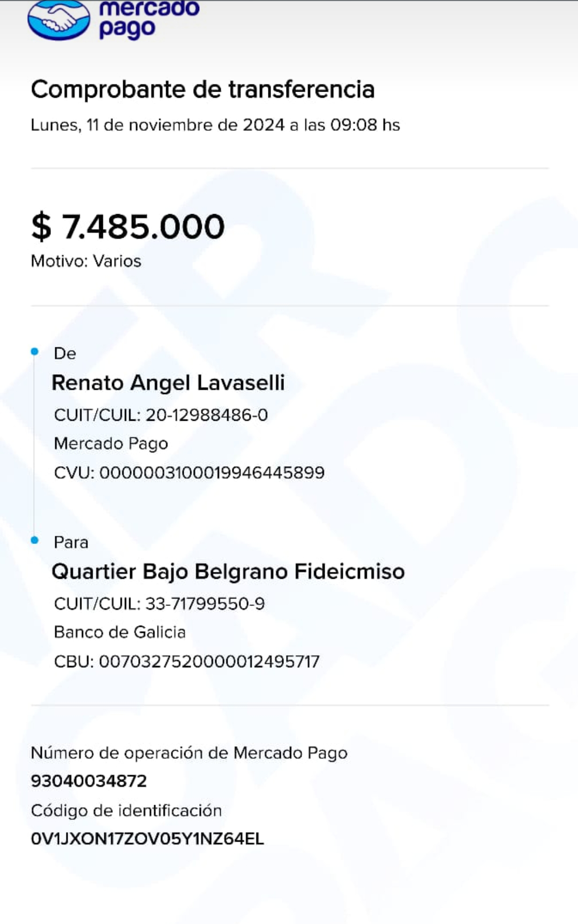The width and height of the screenshot is (578, 924).
Task: Click the Número de operación de Mercado Pago label
Action: click(x=189, y=753)
